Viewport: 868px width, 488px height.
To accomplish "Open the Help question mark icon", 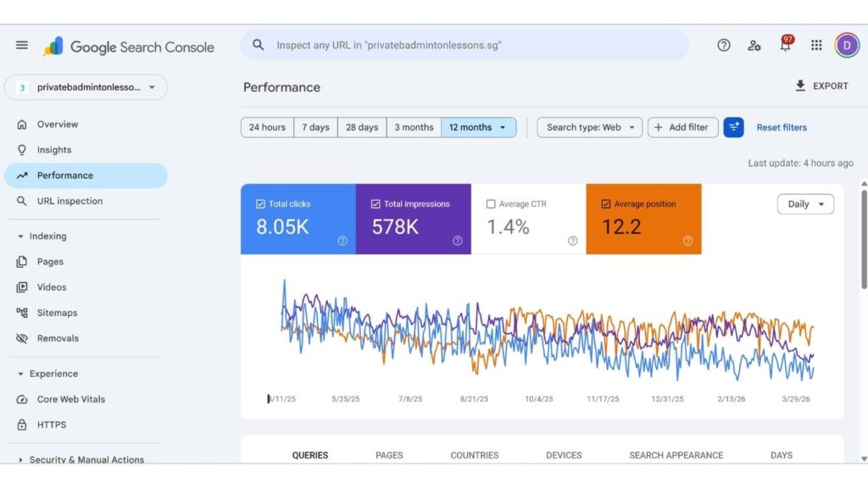I will point(724,45).
